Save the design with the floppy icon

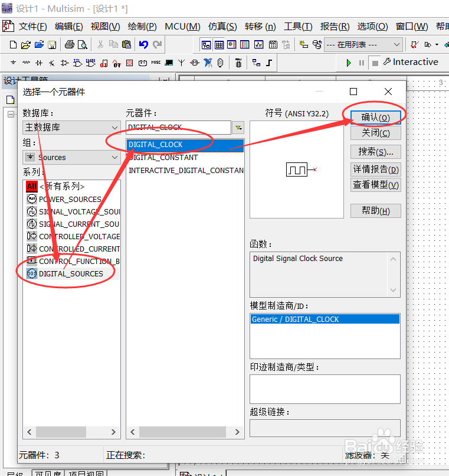(52, 45)
